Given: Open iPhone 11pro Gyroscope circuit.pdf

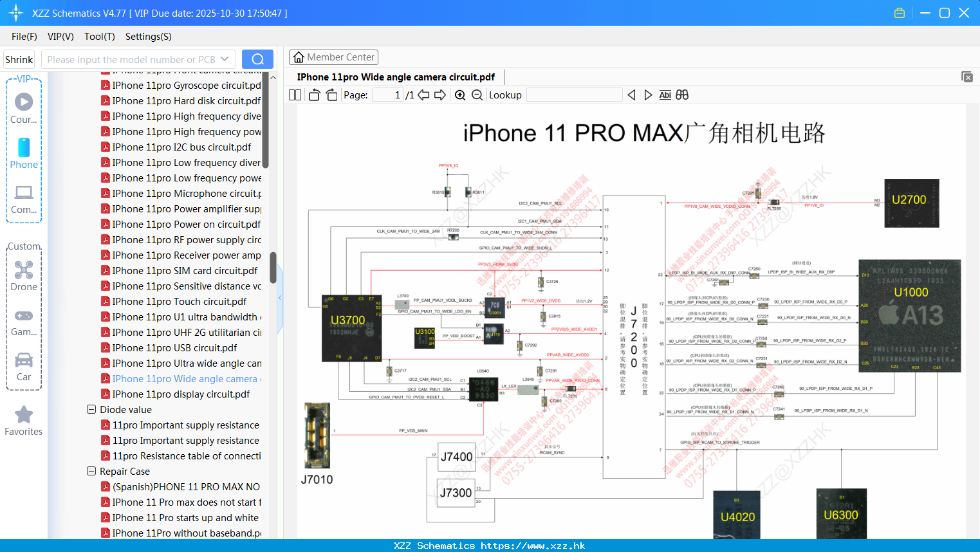Looking at the screenshot, I should [181, 85].
